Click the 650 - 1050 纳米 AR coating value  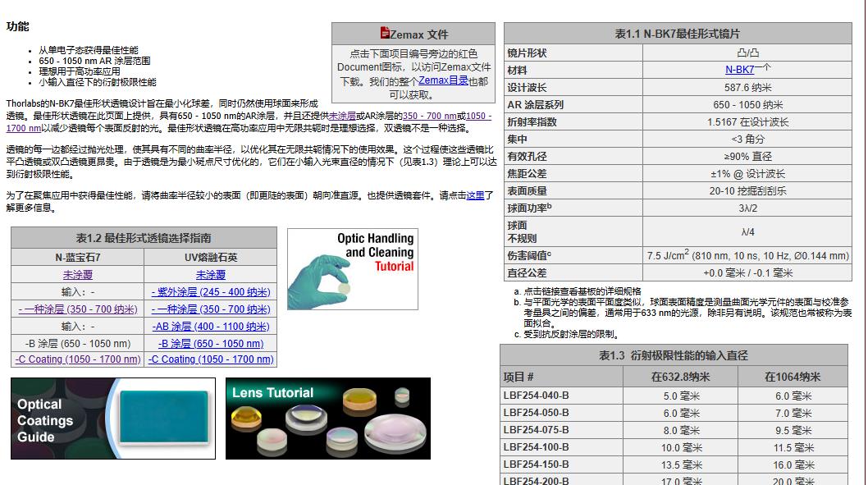point(748,105)
